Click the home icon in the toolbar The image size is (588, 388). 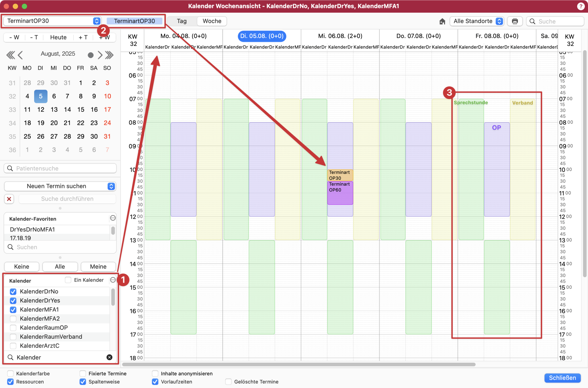442,22
